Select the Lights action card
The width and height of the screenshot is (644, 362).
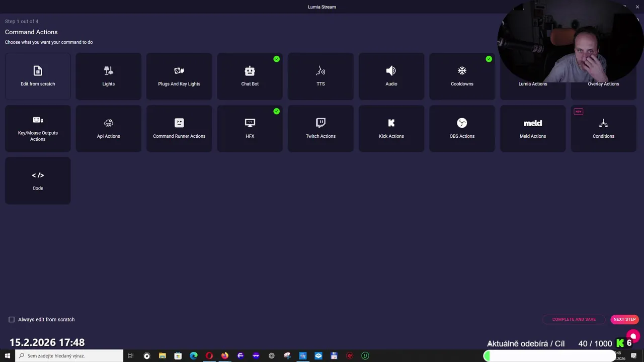108,76
